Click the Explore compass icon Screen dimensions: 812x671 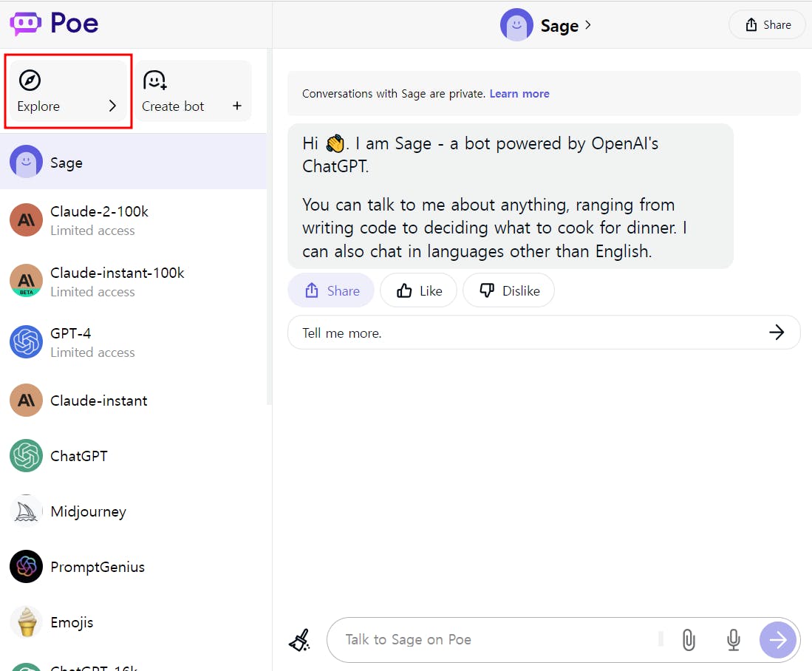pos(30,81)
